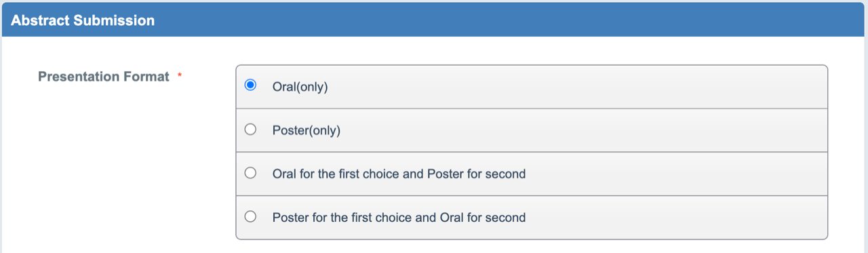The image size is (868, 253).
Task: Deselect Oral(only) by picking Poster(only) circle
Action: point(250,129)
